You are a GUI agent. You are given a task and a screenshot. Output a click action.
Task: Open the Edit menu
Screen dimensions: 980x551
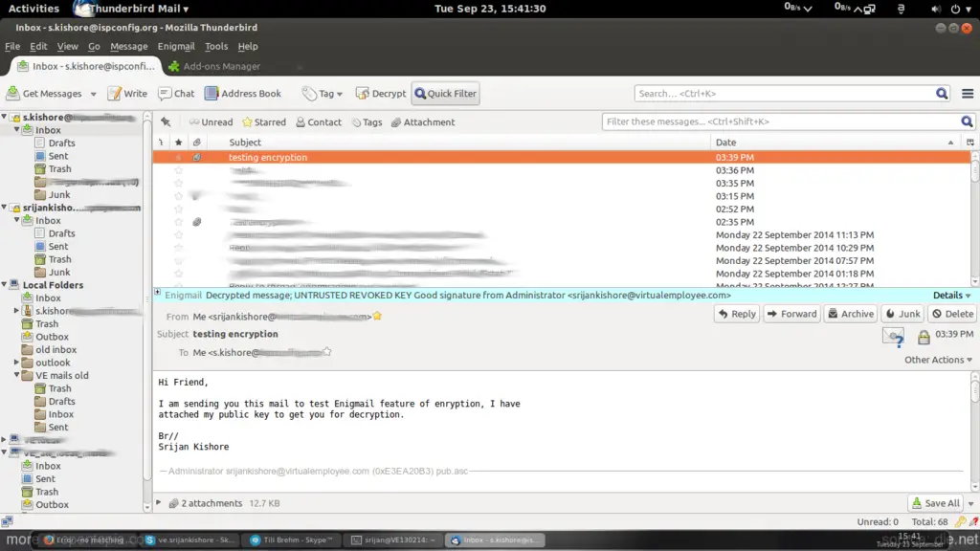38,46
